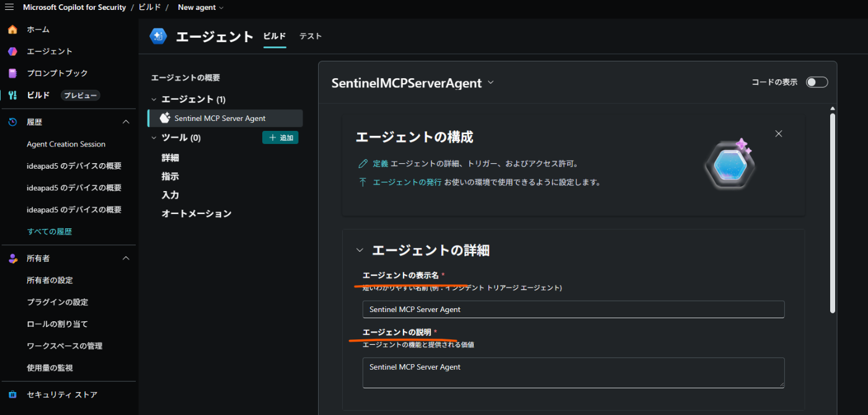
Task: Collapse the 所有者 sidebar group
Action: click(126, 258)
